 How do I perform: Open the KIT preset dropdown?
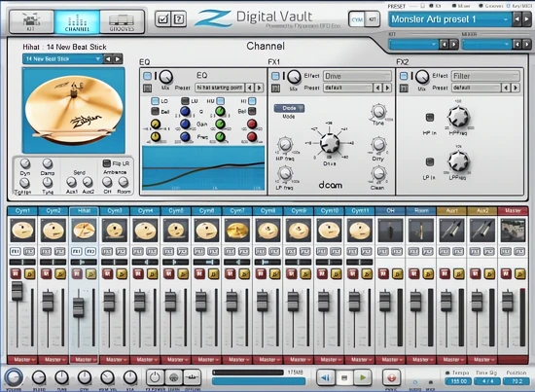pyautogui.click(x=413, y=45)
